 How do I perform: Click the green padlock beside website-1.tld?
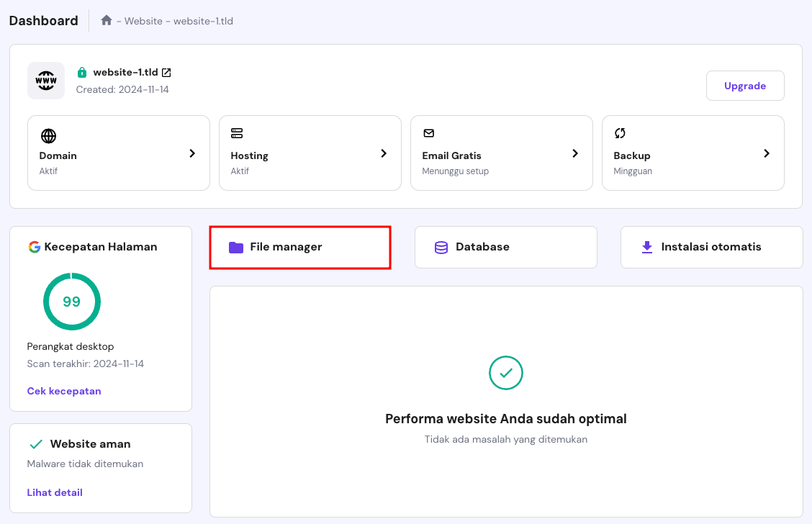click(x=81, y=72)
